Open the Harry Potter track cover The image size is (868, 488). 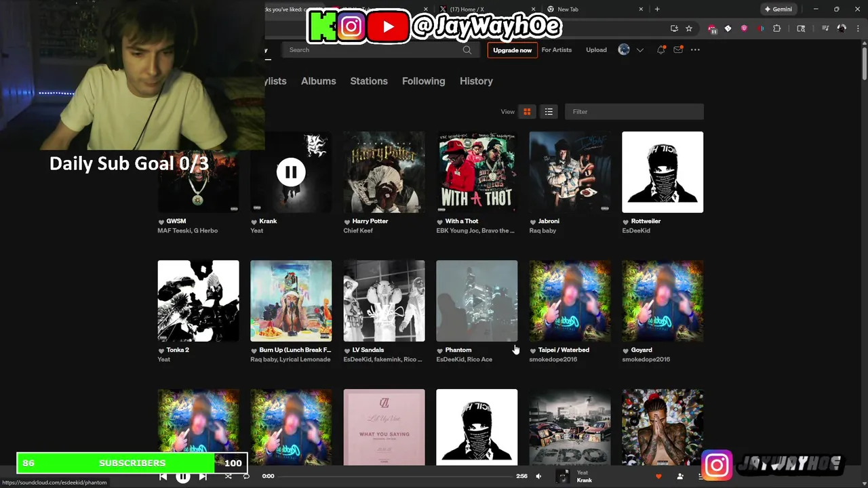tap(384, 172)
